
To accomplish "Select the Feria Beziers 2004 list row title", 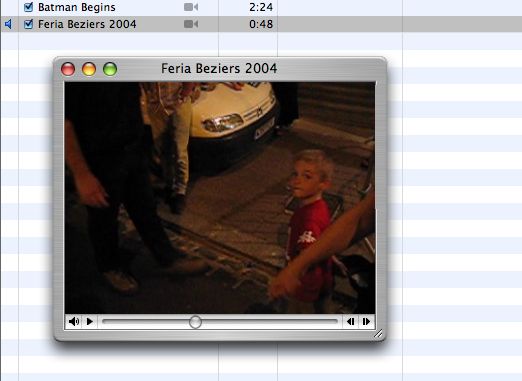I will click(87, 24).
